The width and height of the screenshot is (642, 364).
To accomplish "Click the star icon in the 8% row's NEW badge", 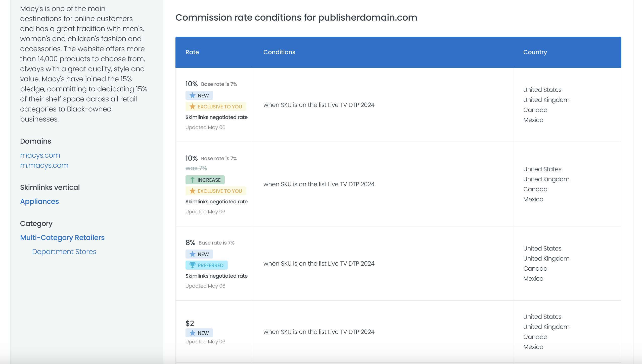I will pos(193,254).
